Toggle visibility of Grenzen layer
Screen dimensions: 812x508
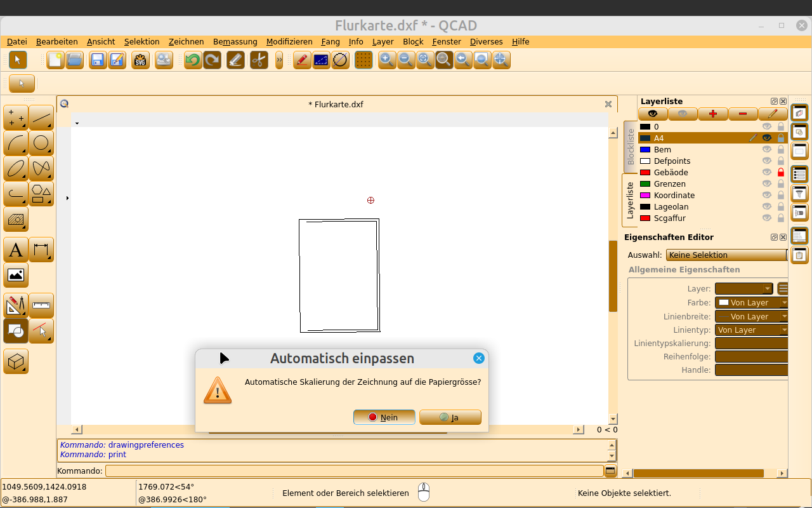click(x=767, y=184)
